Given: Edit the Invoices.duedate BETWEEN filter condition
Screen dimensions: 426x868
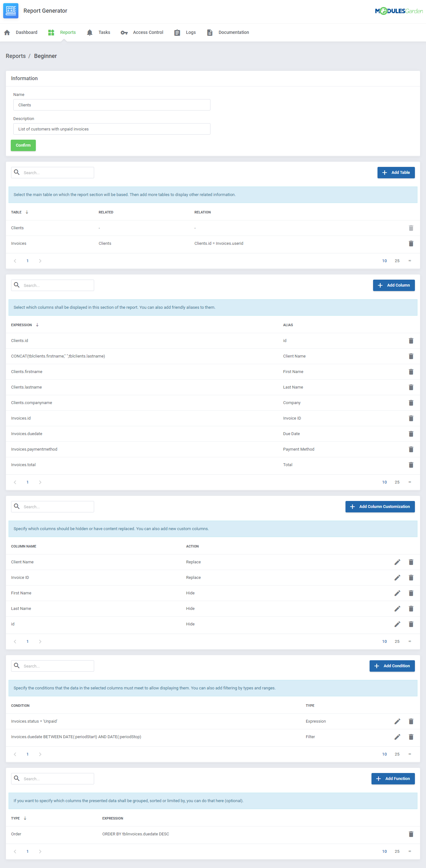Looking at the screenshot, I should tap(397, 737).
